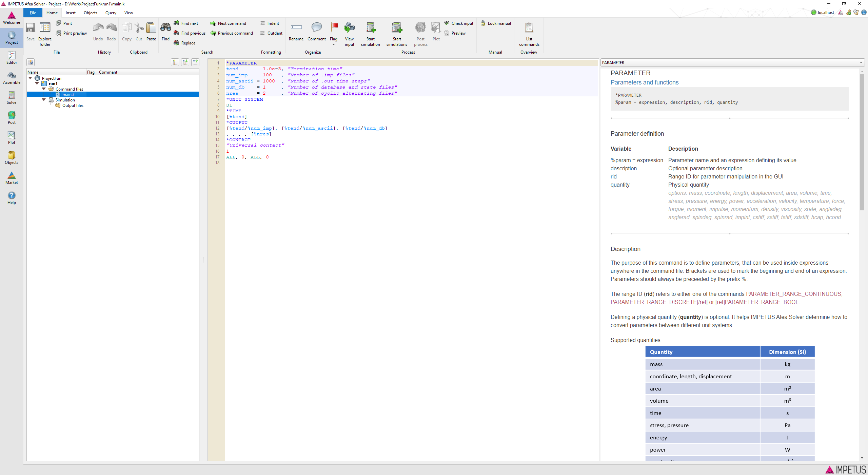Open the File menu

(33, 13)
